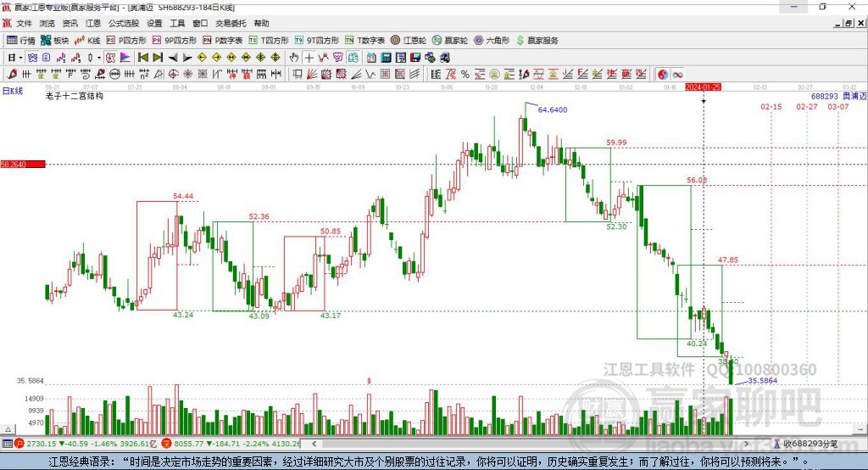Jump to last bar icon
This screenshot has width=868, height=470.
click(x=158, y=58)
